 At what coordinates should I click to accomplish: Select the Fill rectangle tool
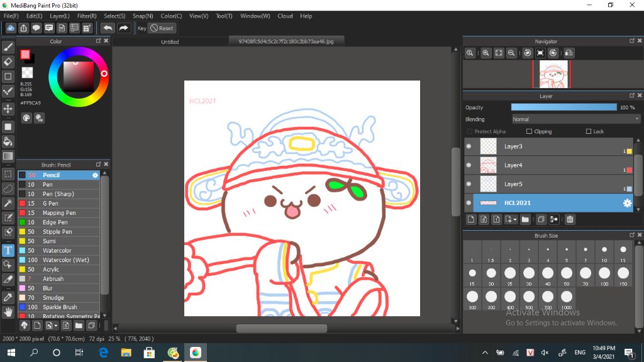click(8, 127)
